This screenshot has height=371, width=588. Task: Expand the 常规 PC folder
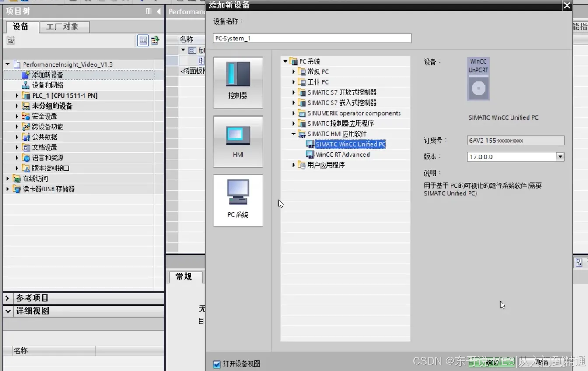[x=294, y=71]
